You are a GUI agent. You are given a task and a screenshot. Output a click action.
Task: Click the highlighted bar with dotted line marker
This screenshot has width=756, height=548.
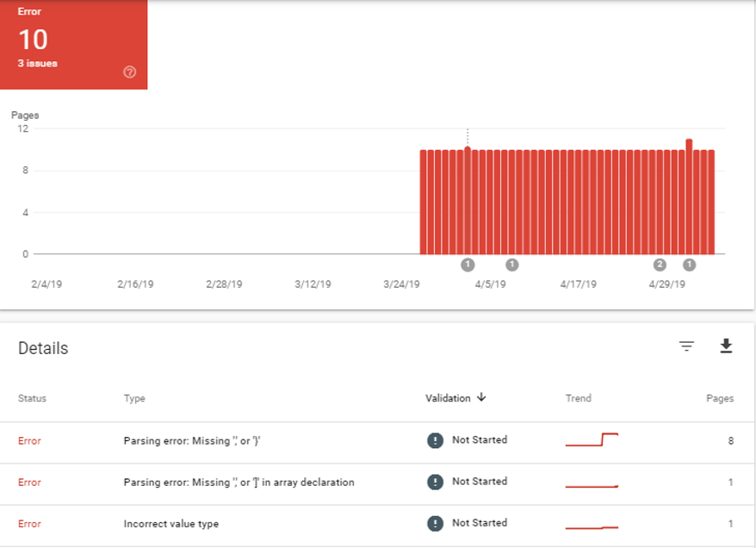[x=468, y=201]
